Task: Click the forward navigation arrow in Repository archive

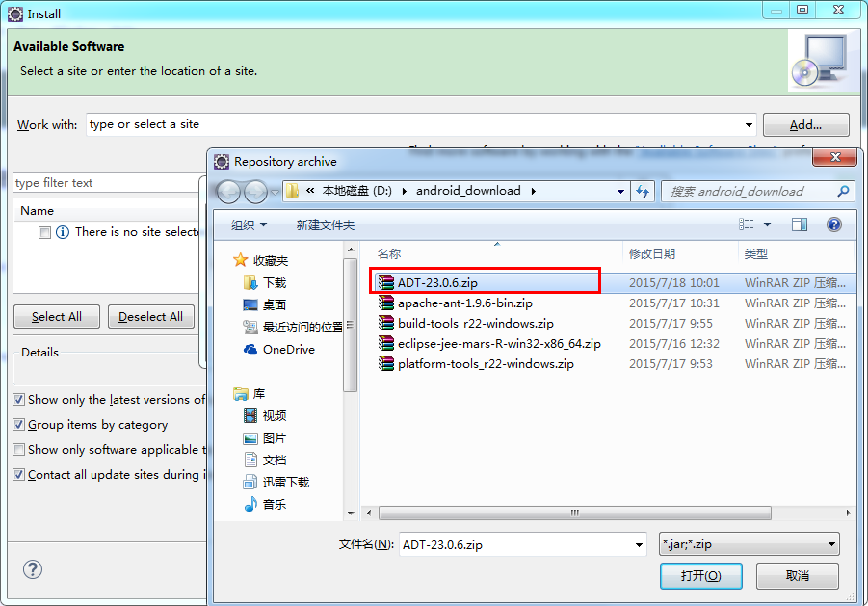Action: tap(255, 192)
